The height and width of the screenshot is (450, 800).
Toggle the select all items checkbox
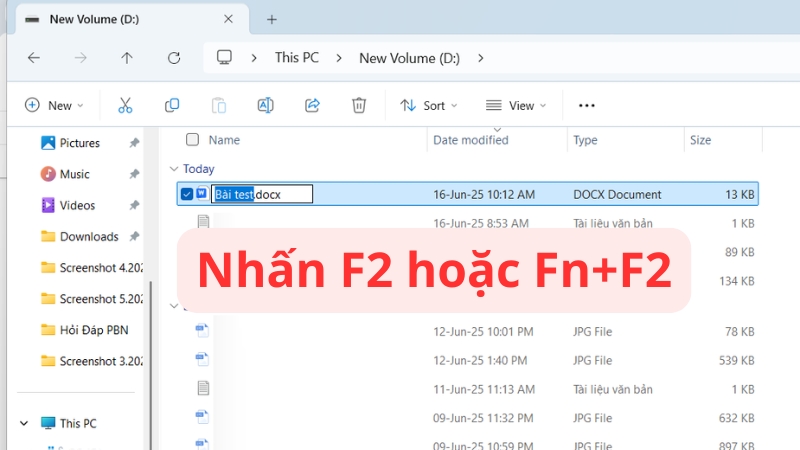click(192, 140)
